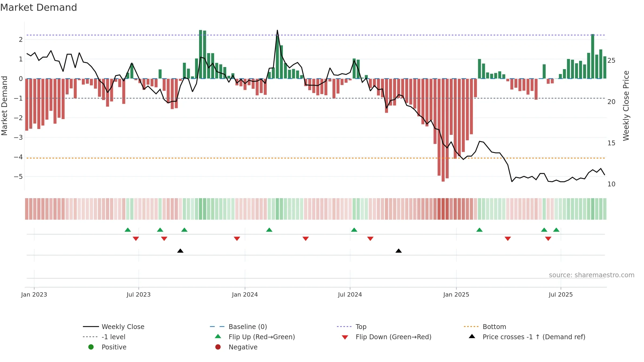Click the Market Demand y-axis title

[4, 106]
